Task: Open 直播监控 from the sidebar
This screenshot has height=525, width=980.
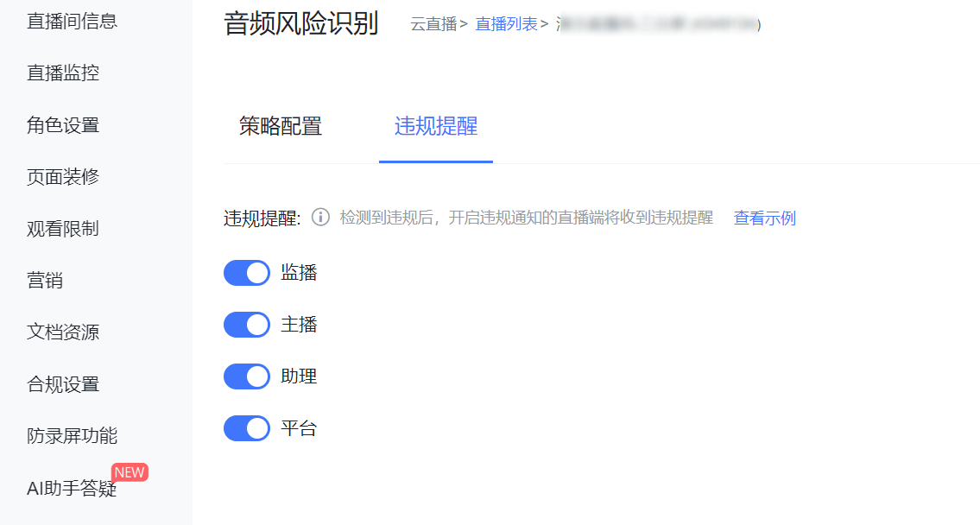Action: pyautogui.click(x=63, y=73)
